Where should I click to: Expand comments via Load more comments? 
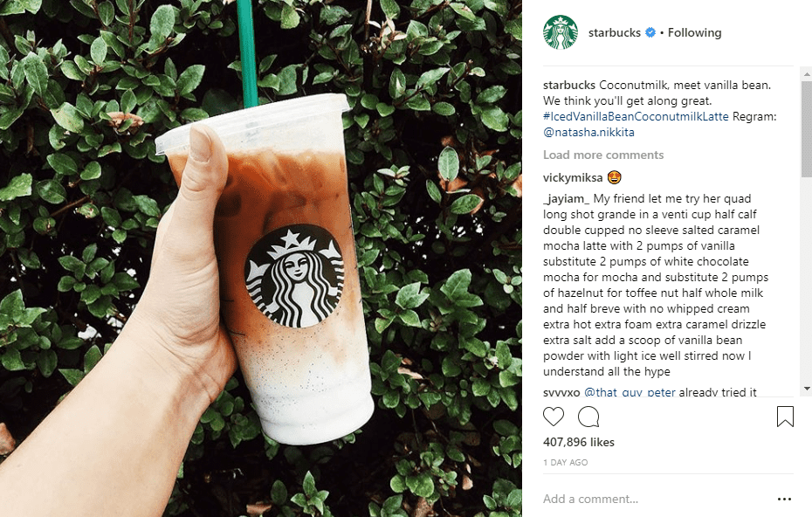point(603,155)
